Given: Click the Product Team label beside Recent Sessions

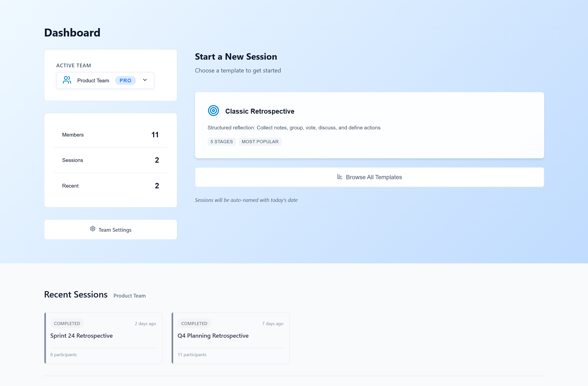Looking at the screenshot, I should pos(129,295).
